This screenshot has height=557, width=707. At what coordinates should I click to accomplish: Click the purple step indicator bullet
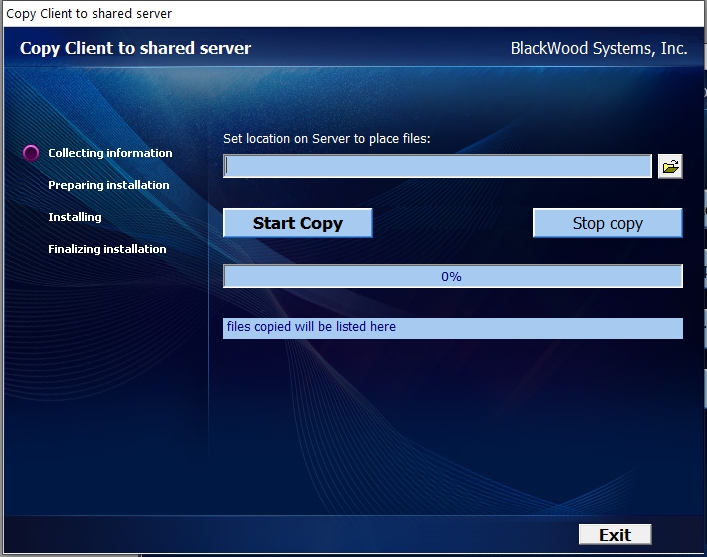coord(31,153)
